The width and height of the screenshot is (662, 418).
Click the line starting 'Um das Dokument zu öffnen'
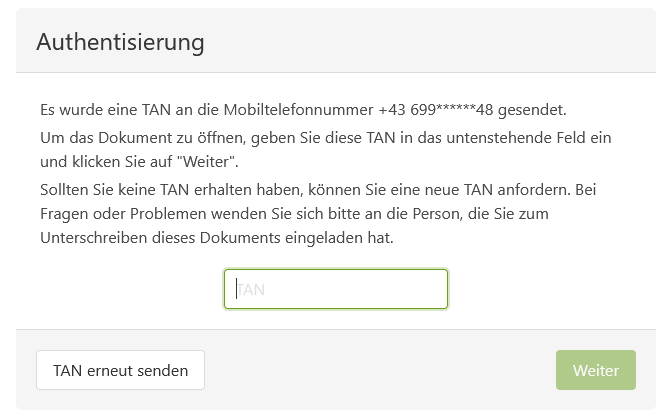[x=325, y=136]
